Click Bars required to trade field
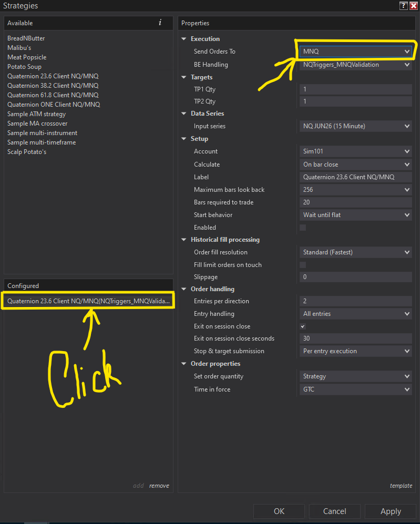The width and height of the screenshot is (420, 524). coord(355,202)
